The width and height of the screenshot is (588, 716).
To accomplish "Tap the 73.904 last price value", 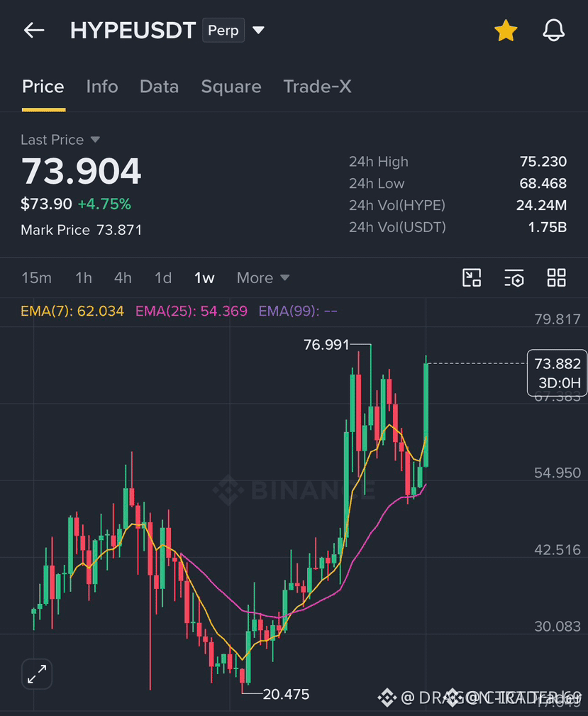I will click(82, 171).
